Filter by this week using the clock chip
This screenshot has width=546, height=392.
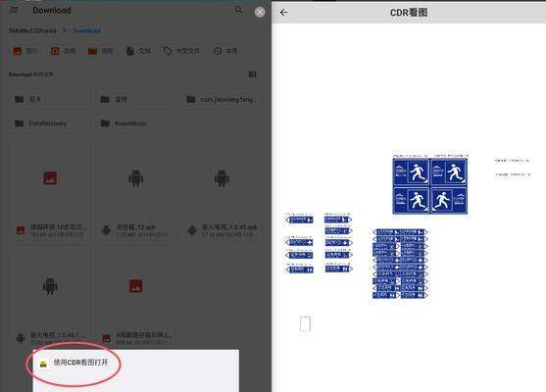tap(225, 51)
